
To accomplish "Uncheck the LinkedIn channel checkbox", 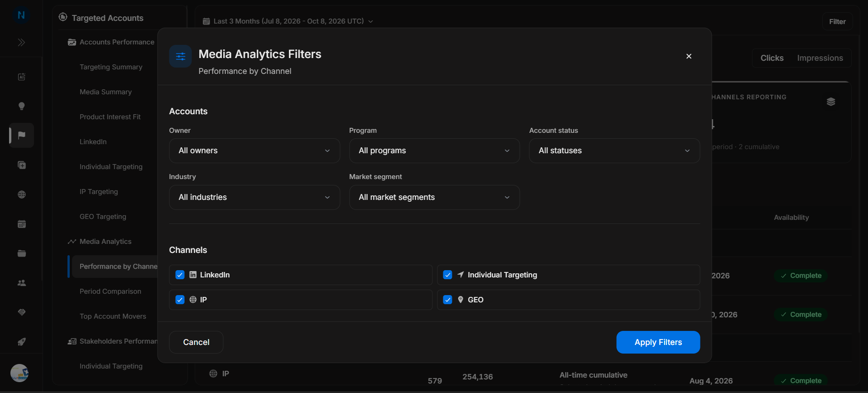I will point(180,275).
